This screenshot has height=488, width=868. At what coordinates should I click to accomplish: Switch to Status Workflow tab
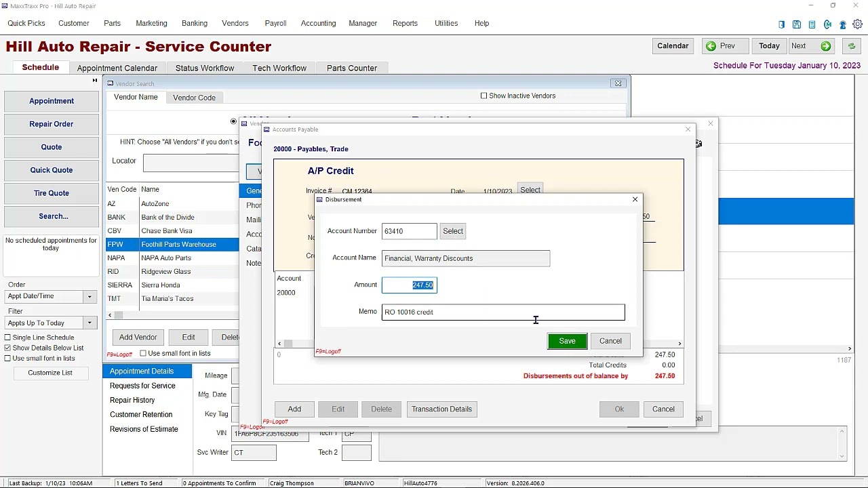pos(205,68)
